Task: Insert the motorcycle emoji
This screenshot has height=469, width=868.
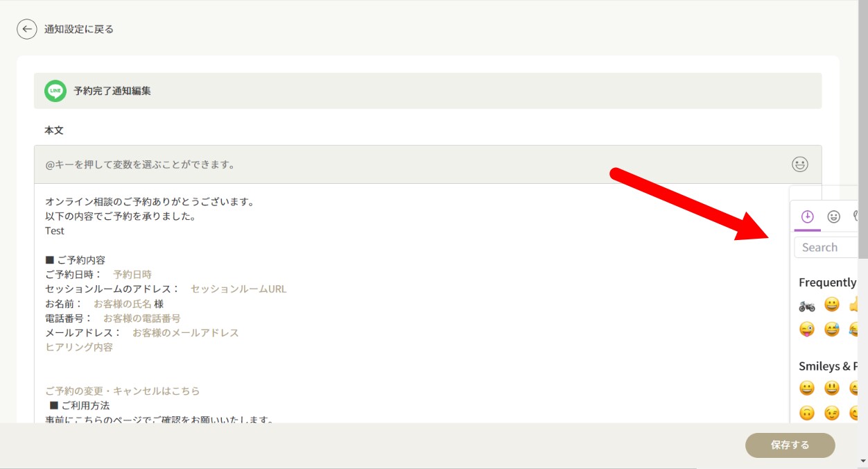Action: tap(807, 305)
